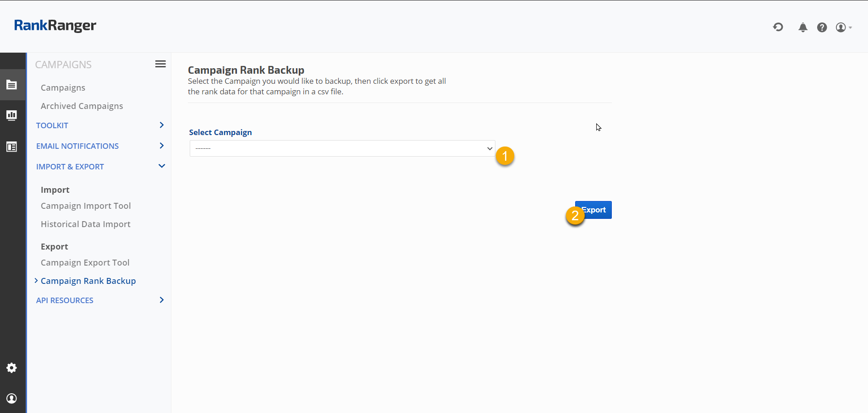The height and width of the screenshot is (413, 868).
Task: Expand the EMAIL NOTIFICATIONS section
Action: pos(77,146)
